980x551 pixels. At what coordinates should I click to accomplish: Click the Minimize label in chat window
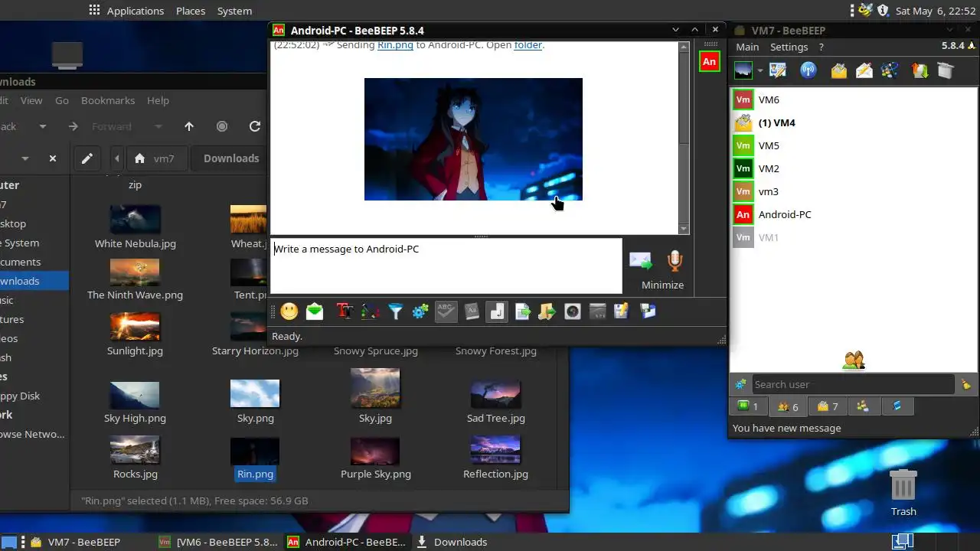click(x=662, y=285)
